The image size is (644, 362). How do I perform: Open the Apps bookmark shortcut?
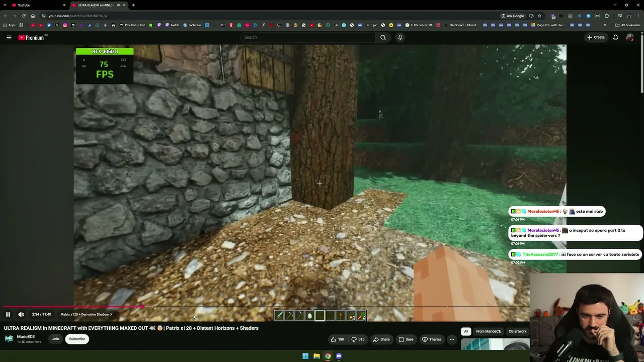9,25
